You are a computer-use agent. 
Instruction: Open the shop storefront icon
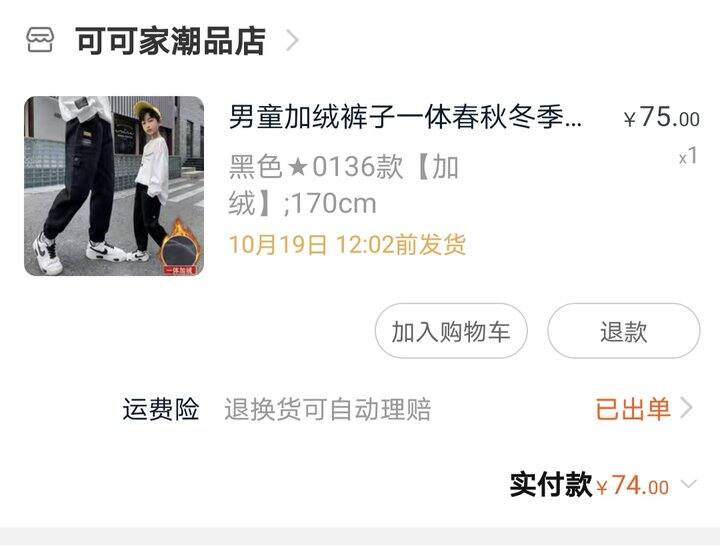tap(40, 40)
